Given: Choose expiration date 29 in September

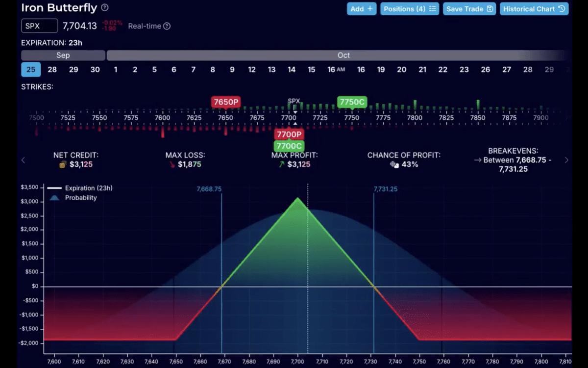Looking at the screenshot, I should coord(73,70).
